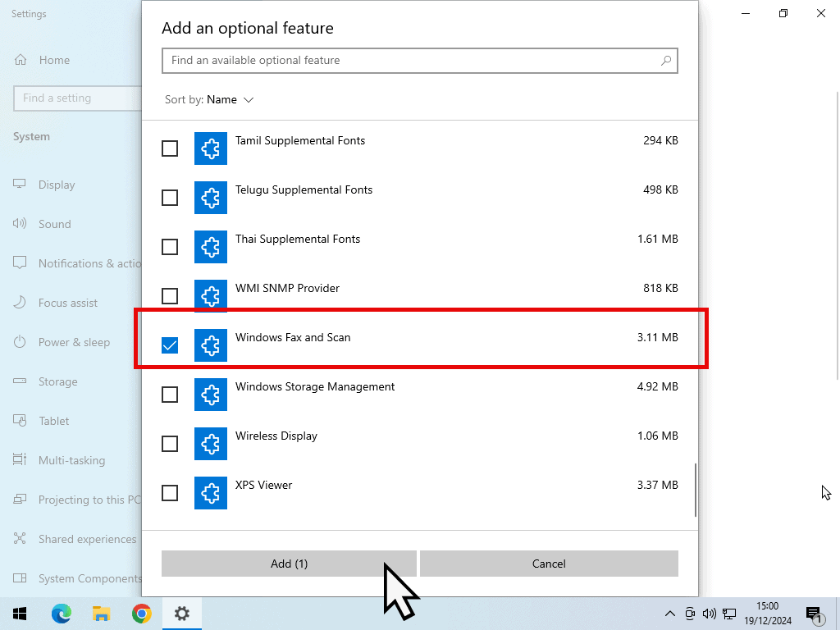Screen dimensions: 840x630
Task: Tick the Tamil Supplemental Fonts checkbox
Action: click(170, 148)
